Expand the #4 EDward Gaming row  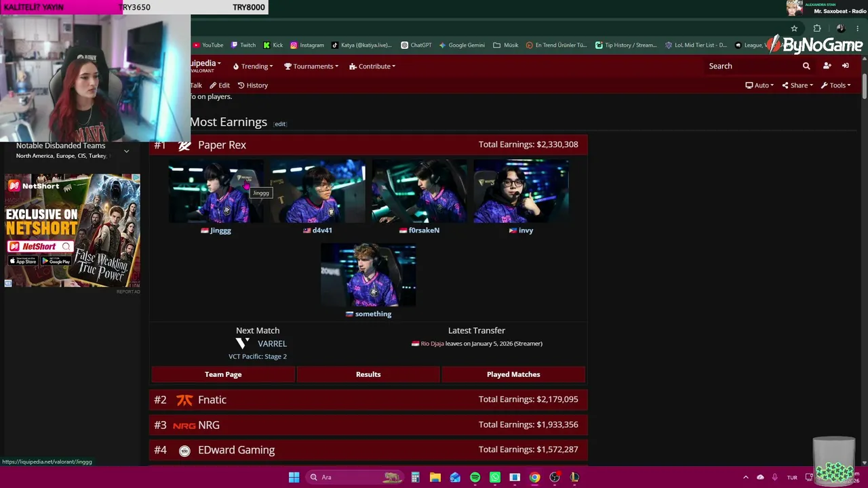pyautogui.click(x=368, y=450)
